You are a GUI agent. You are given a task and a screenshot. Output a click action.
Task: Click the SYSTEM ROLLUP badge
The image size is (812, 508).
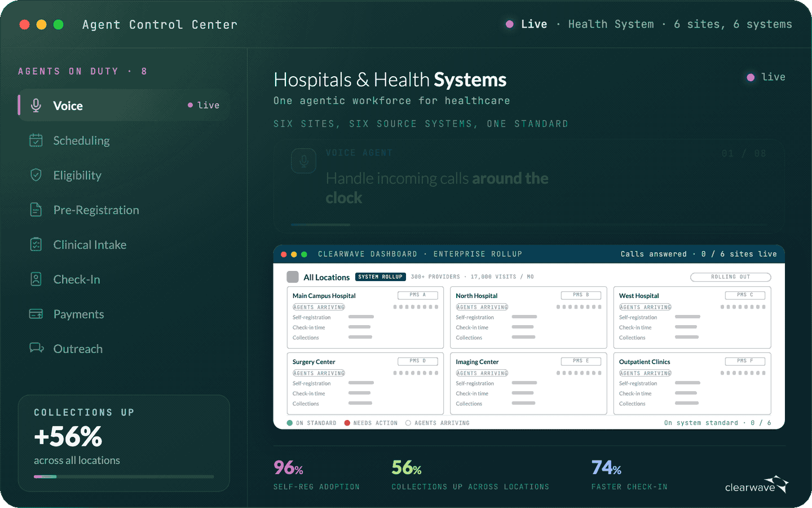381,277
